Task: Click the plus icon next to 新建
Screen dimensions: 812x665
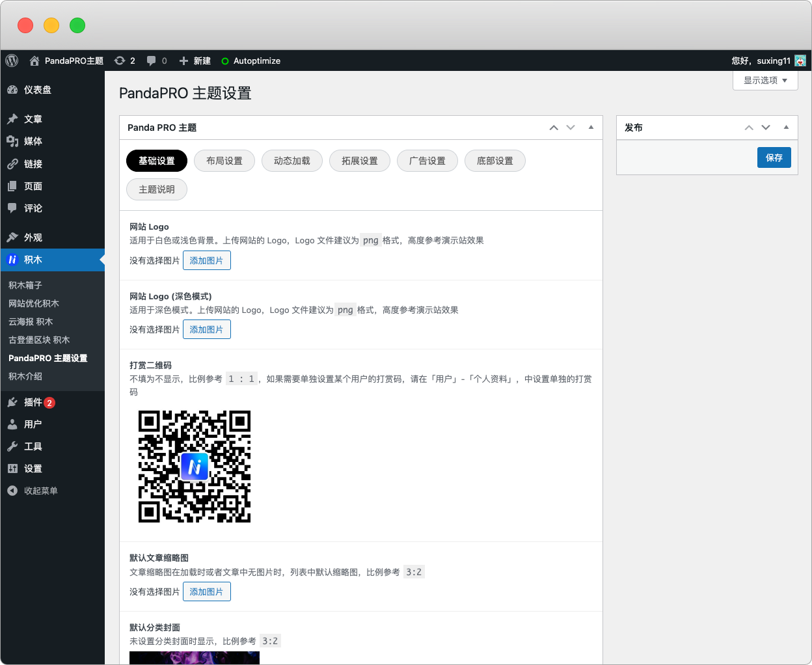Action: coord(183,61)
